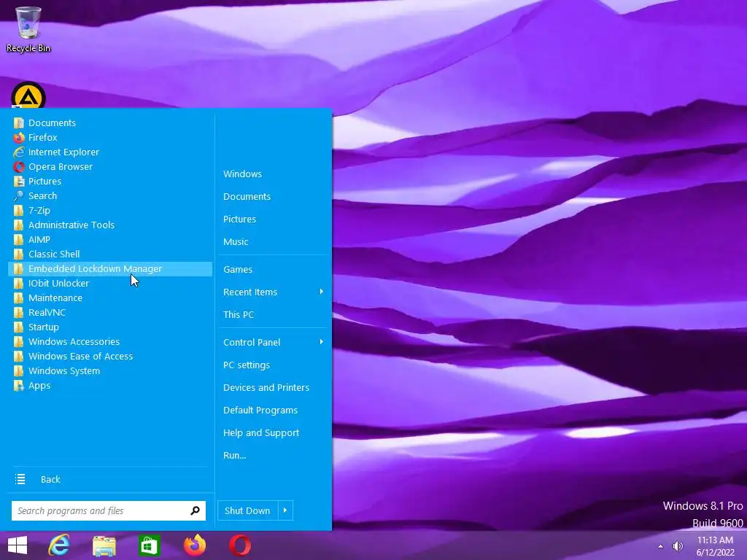Viewport: 747px width, 560px height.
Task: Click the Apps folder icon
Action: click(18, 386)
